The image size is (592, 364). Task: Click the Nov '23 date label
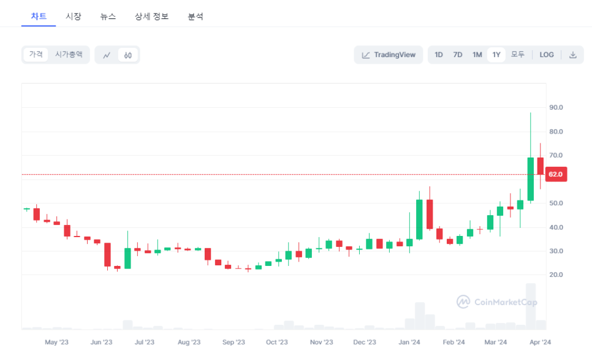point(321,342)
